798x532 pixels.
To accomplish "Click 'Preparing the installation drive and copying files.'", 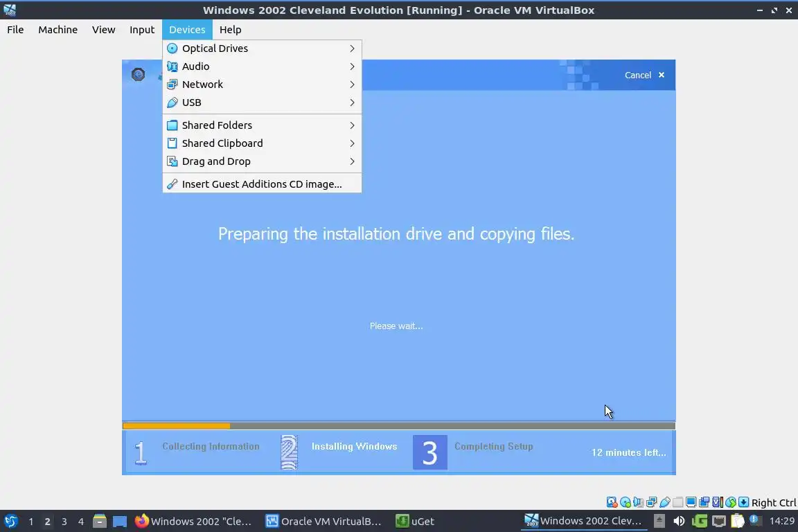I will (396, 234).
